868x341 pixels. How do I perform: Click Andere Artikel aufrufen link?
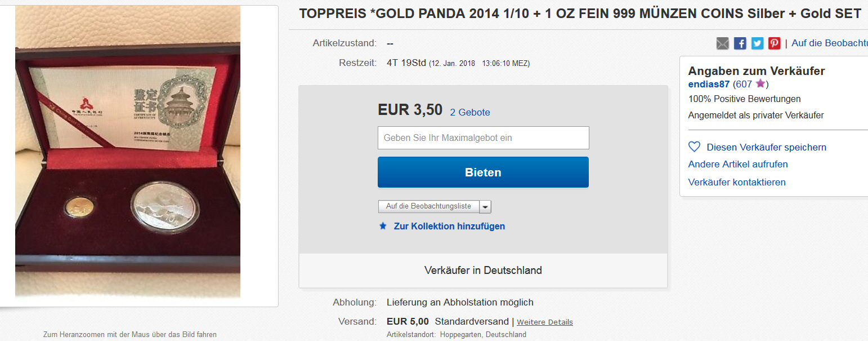click(738, 164)
